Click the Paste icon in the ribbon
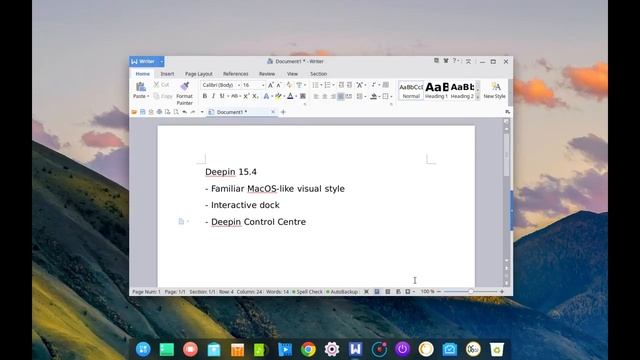This screenshot has width=640, height=360. point(140,87)
